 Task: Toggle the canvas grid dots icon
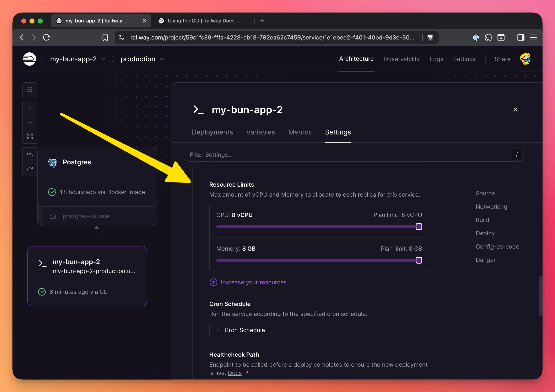click(30, 90)
